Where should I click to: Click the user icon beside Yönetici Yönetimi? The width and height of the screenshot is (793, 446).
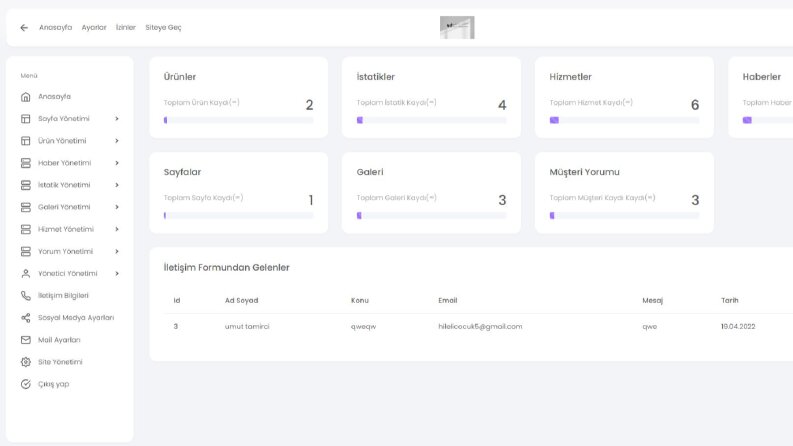point(26,274)
